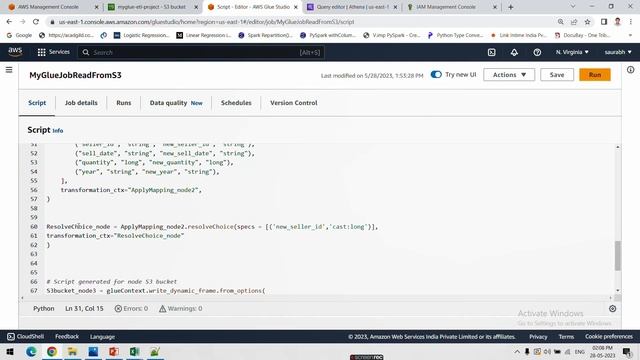The height and width of the screenshot is (360, 640).
Task: Open Windows Start menu
Action: pyautogui.click(x=10, y=351)
